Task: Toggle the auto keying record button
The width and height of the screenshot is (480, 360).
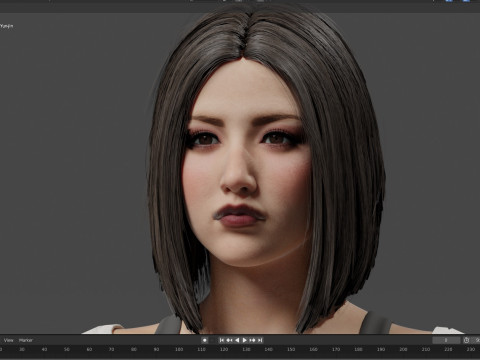Action: [205, 340]
